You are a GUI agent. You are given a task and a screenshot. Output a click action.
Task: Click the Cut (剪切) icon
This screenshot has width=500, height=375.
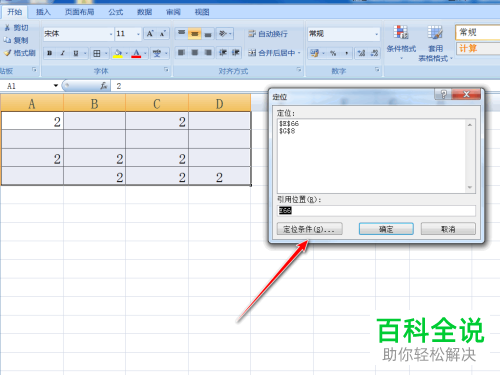coord(7,28)
